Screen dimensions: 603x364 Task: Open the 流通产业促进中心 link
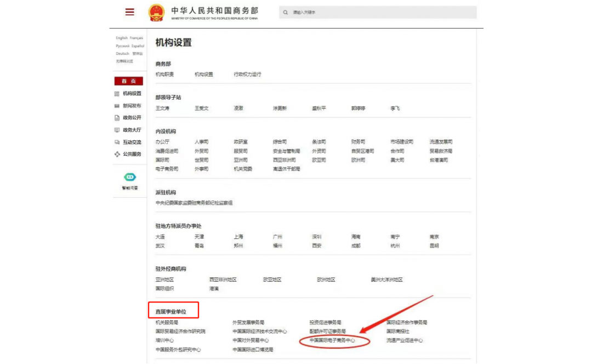[x=405, y=340]
